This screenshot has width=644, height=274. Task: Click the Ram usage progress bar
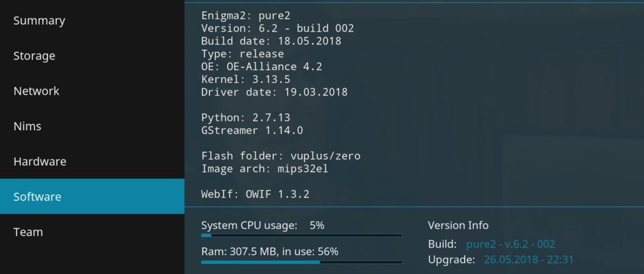[x=301, y=261]
